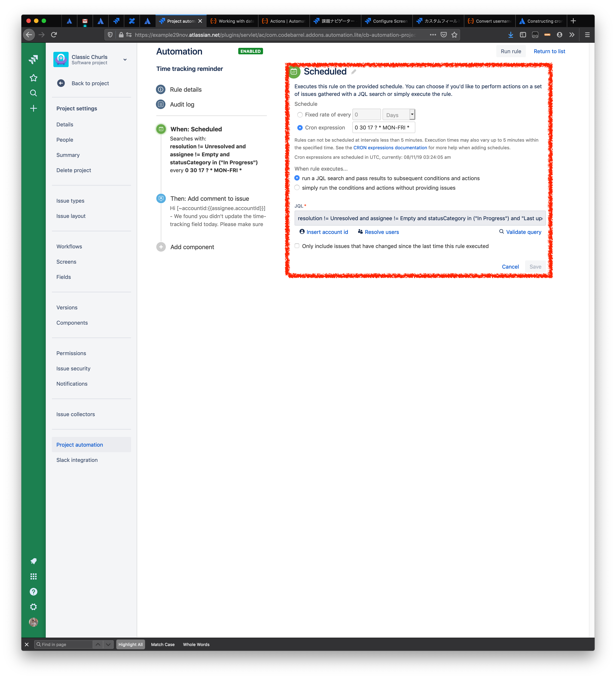
Task: Toggle Highlight All in the find bar
Action: (130, 644)
